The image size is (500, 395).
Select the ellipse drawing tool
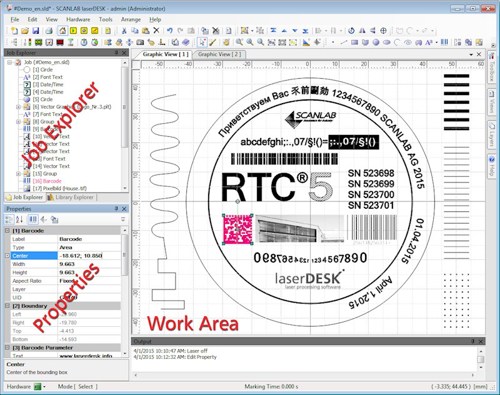387,42
